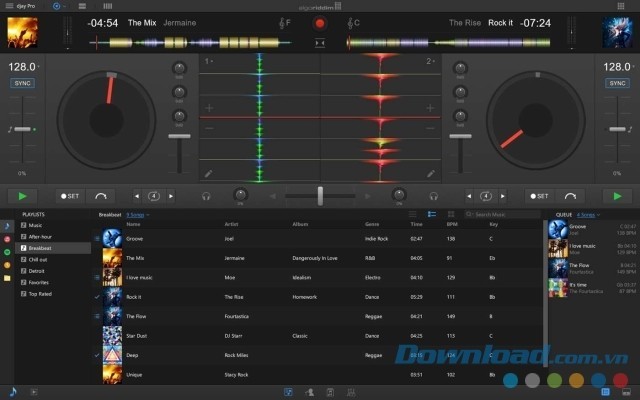The image size is (640, 400).
Task: Toggle SYNC on the right deck
Action: pos(619,83)
